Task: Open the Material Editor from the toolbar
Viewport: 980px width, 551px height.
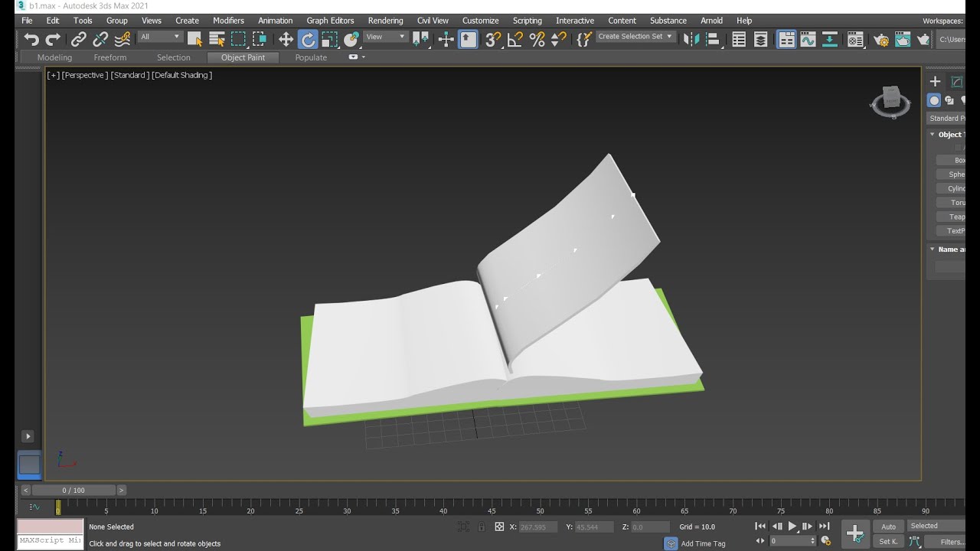Action: tap(855, 39)
